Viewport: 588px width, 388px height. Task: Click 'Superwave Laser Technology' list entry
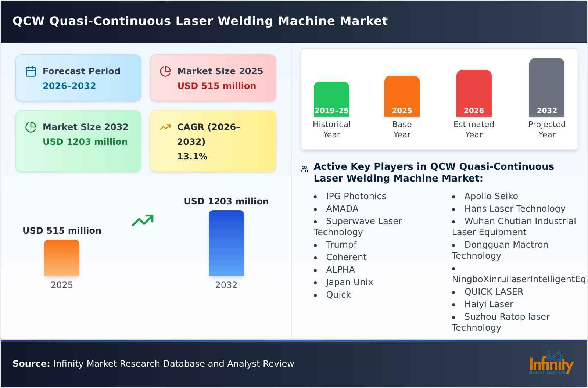(x=358, y=227)
